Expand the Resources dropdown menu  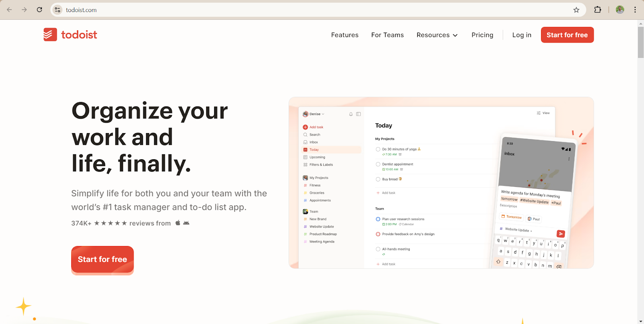(437, 35)
